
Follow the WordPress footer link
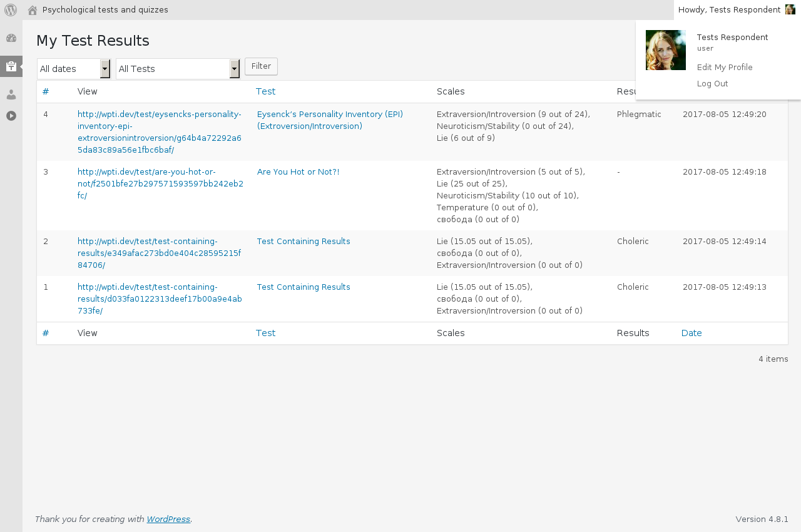point(168,519)
